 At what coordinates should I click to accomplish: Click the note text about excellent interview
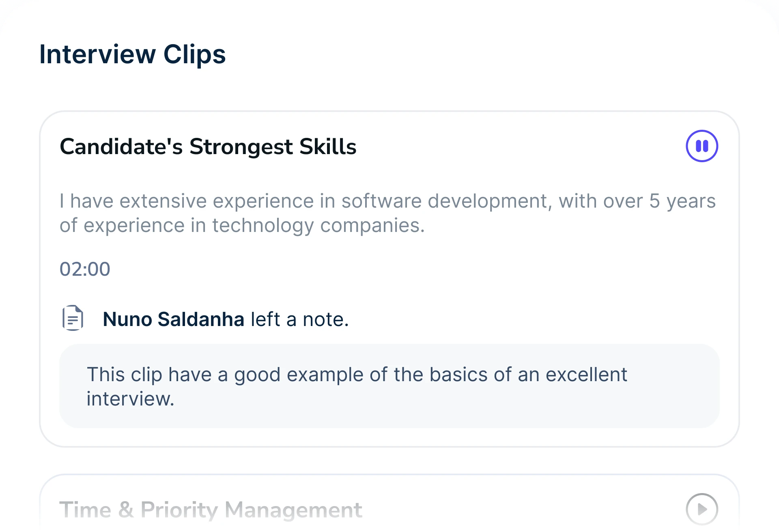(x=357, y=386)
